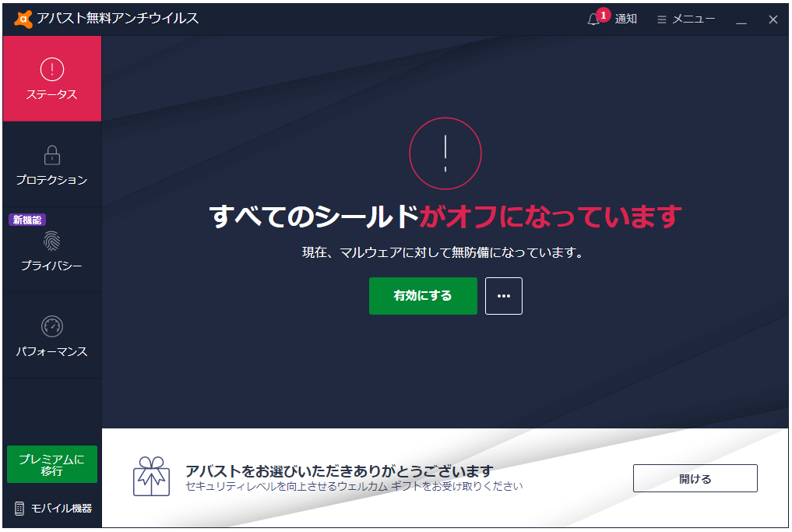
Task: Click the three-dots more options button
Action: pyautogui.click(x=504, y=295)
